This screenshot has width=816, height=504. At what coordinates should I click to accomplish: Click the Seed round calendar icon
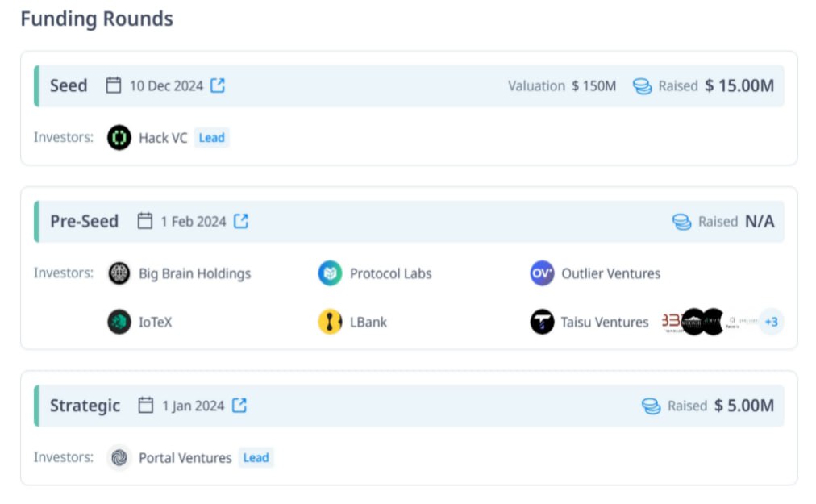click(114, 85)
